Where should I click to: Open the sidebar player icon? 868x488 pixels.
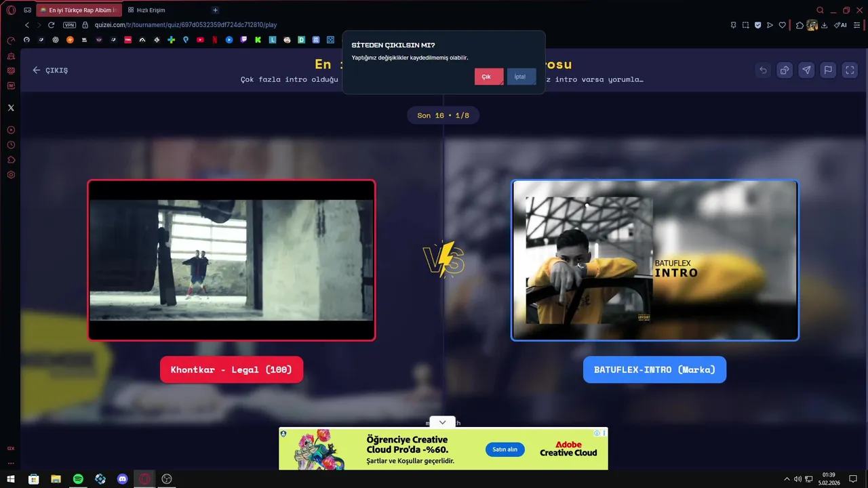11,129
